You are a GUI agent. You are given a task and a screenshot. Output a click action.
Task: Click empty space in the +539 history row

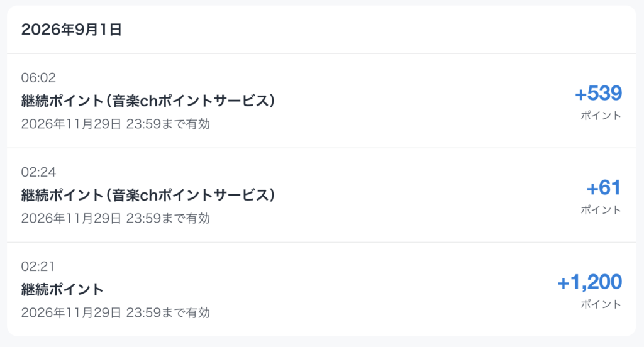click(411, 101)
